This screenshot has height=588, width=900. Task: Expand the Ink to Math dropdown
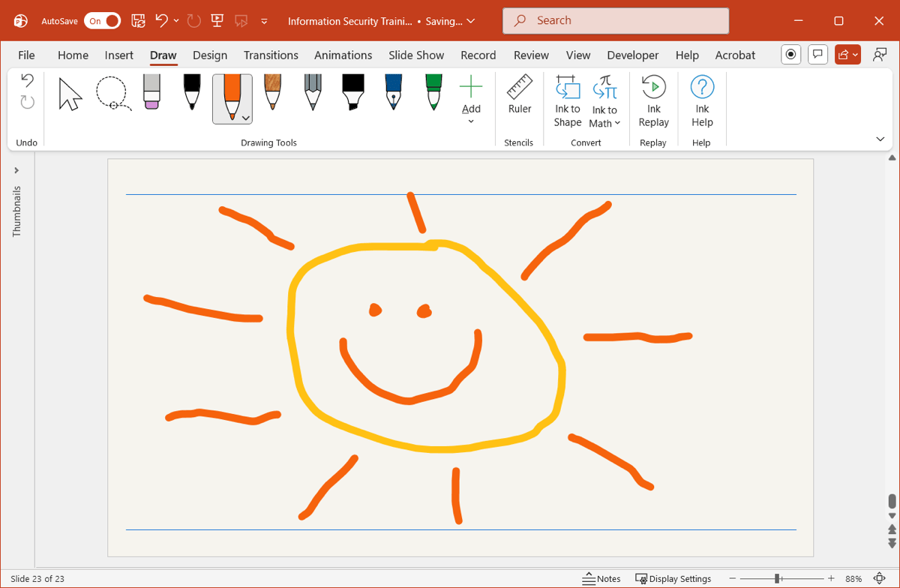(617, 124)
